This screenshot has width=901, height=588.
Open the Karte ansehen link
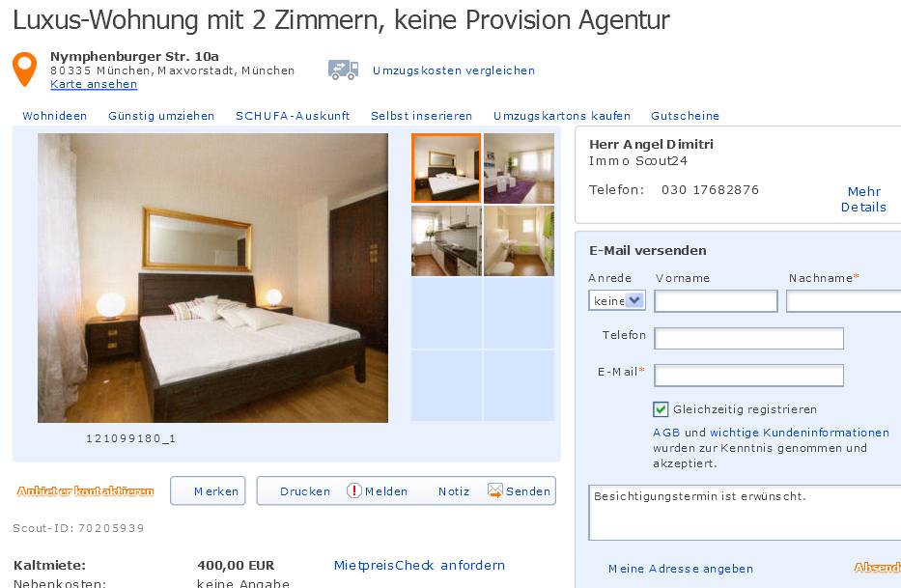tap(94, 84)
